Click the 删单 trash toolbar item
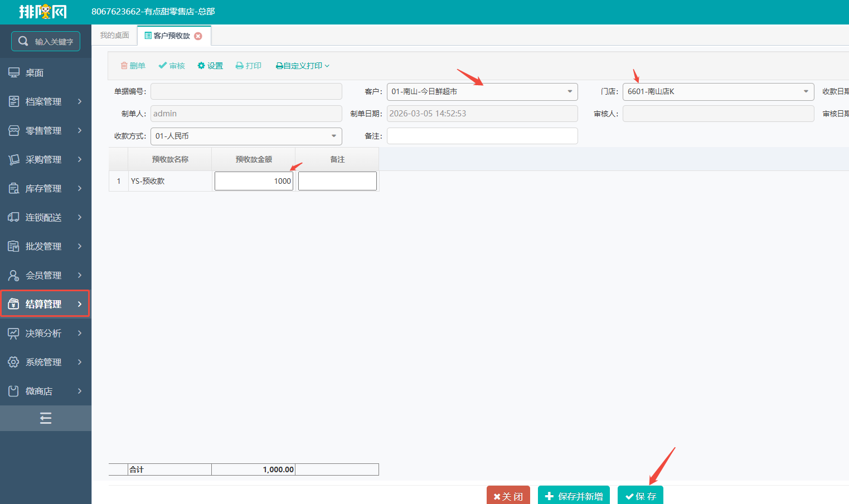This screenshot has height=504, width=849. 133,66
